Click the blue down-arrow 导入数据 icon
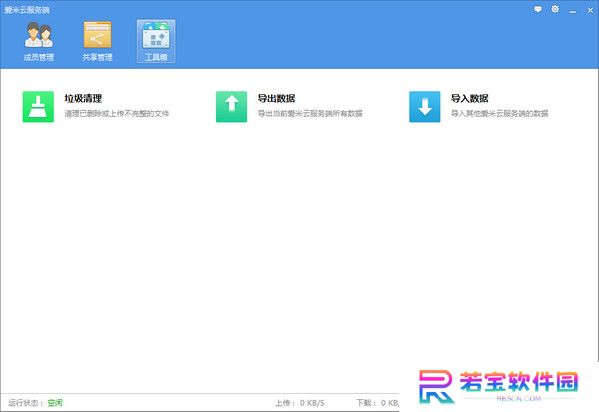Screen dimensions: 599x412 pyautogui.click(x=425, y=107)
